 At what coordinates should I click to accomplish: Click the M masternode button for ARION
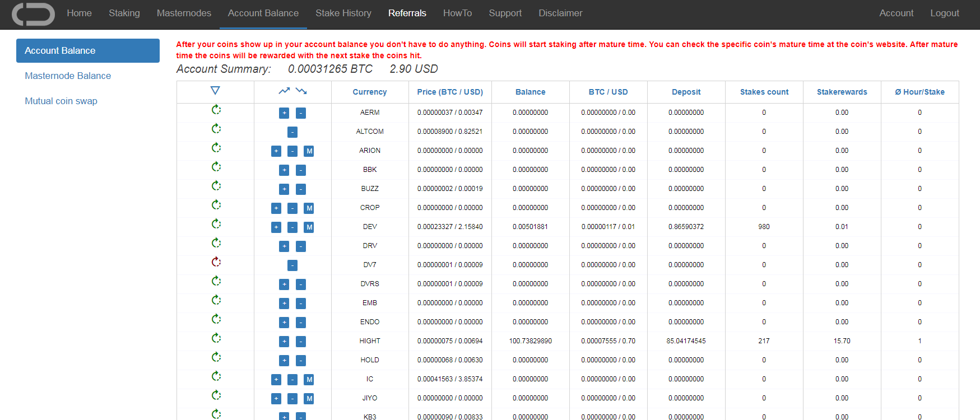click(309, 151)
